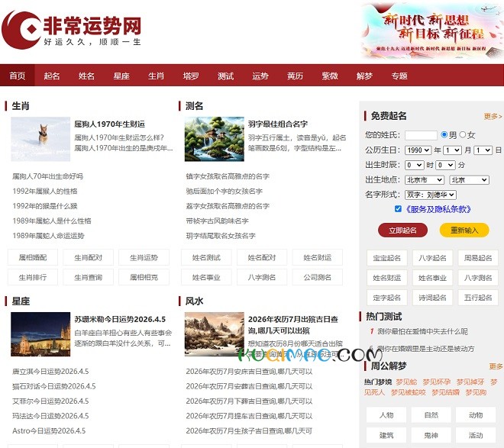Focus the 您的姓氏 surname input field
This screenshot has height=448, width=504.
(x=421, y=135)
